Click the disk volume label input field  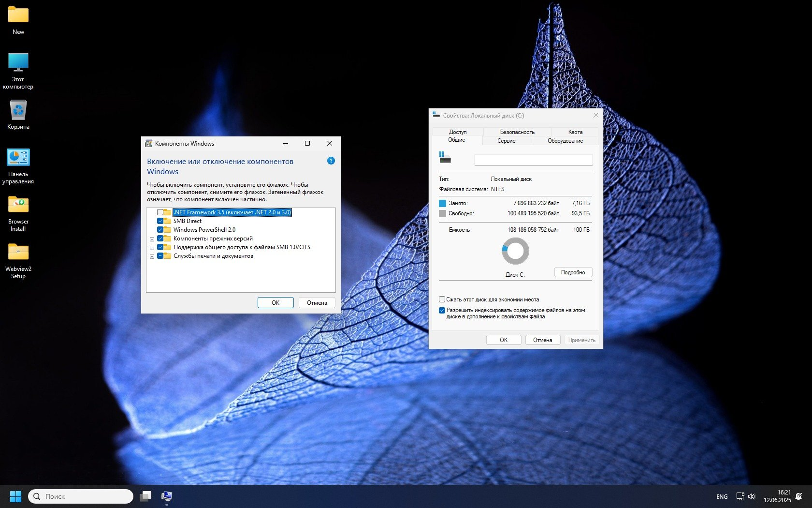[533, 160]
